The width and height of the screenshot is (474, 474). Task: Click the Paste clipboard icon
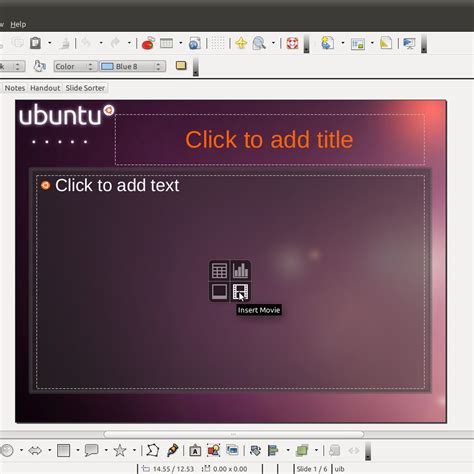[35, 43]
